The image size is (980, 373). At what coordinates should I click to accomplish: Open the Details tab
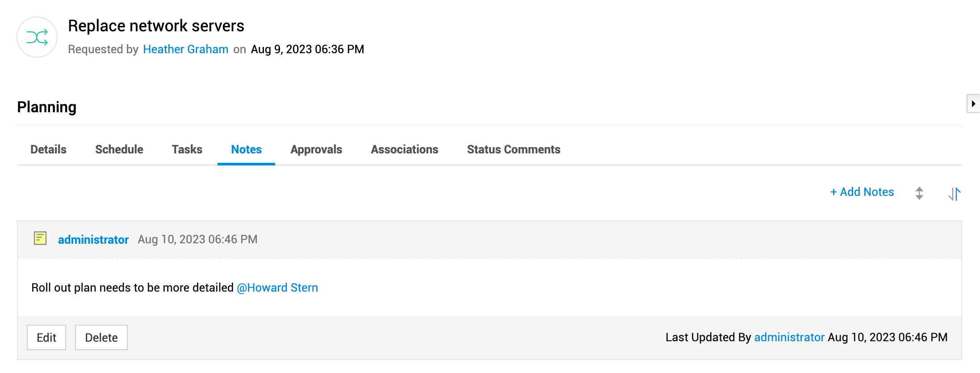48,149
